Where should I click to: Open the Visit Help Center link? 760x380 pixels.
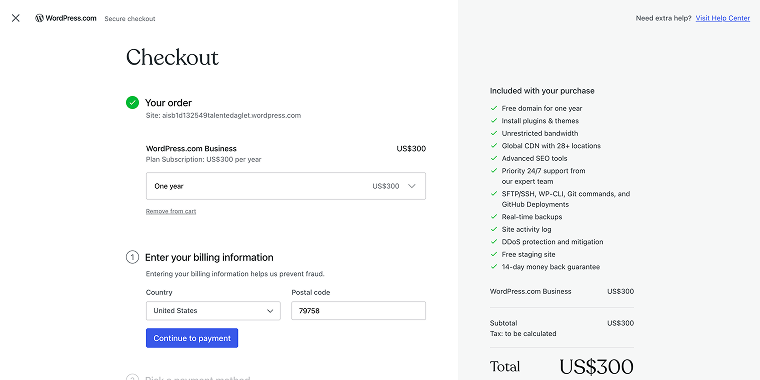click(723, 18)
